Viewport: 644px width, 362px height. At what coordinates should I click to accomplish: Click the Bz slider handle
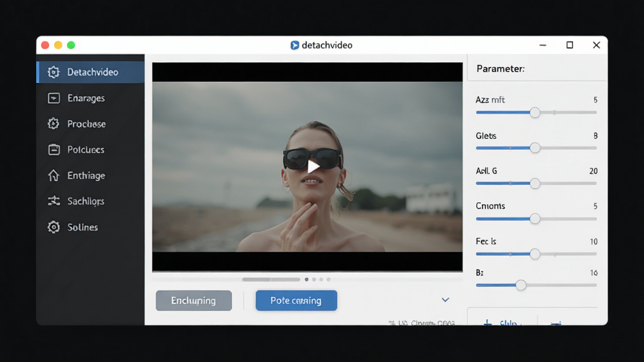(x=521, y=285)
